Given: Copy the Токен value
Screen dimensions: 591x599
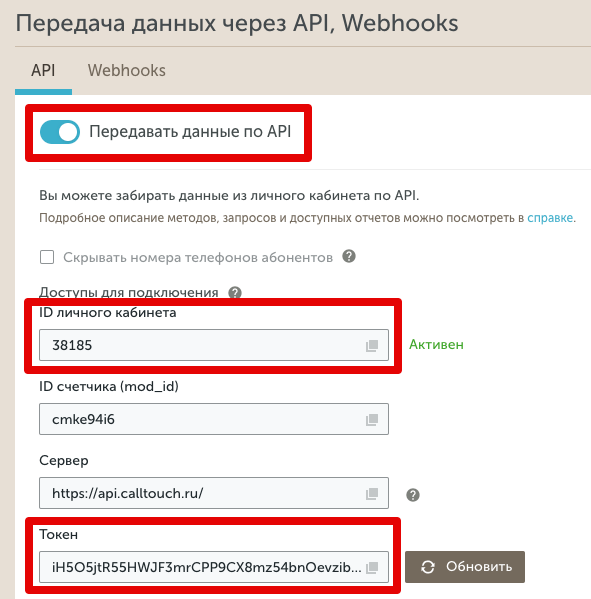Looking at the screenshot, I should point(372,567).
